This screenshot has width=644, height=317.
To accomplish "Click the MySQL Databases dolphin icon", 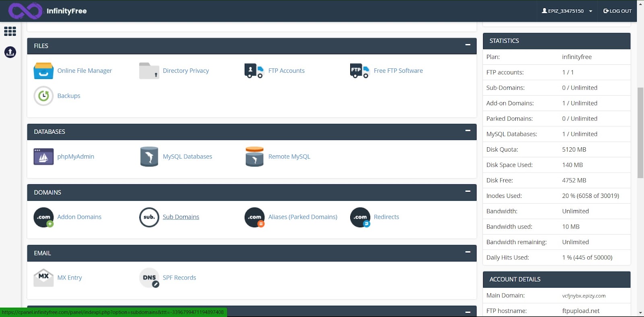I will pos(149,157).
